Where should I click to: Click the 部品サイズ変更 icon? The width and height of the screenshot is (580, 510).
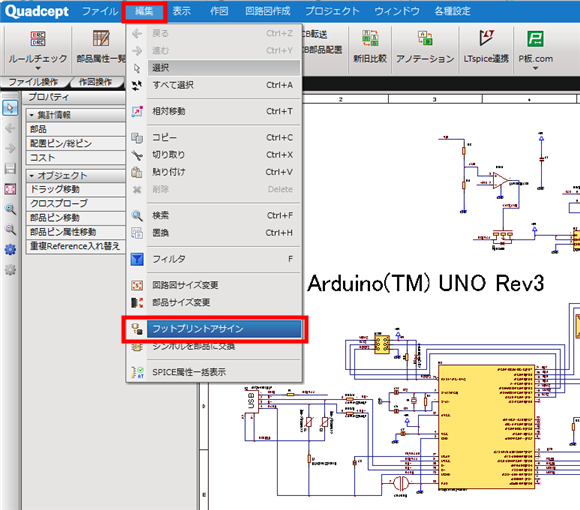[x=137, y=303]
